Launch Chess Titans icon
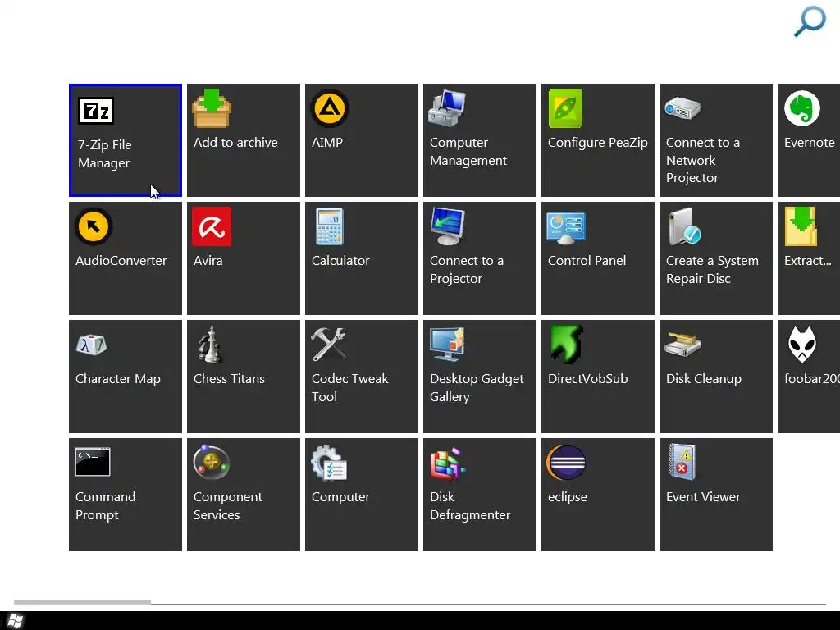 211,345
